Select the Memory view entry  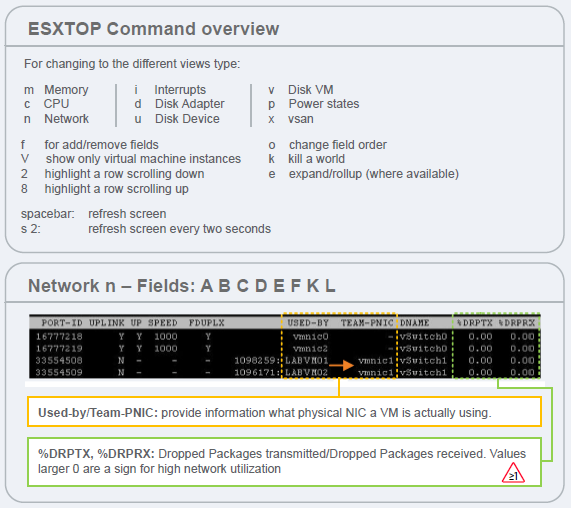(56, 90)
